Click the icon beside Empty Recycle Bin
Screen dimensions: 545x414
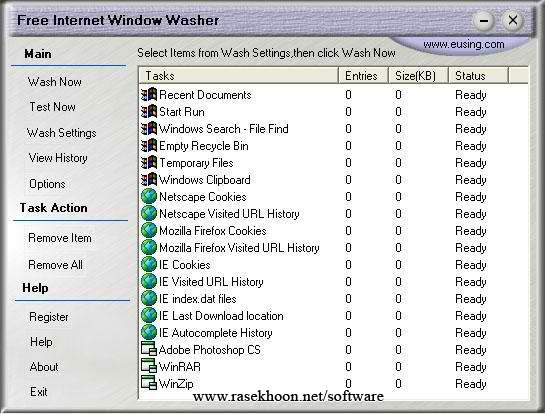[149, 146]
